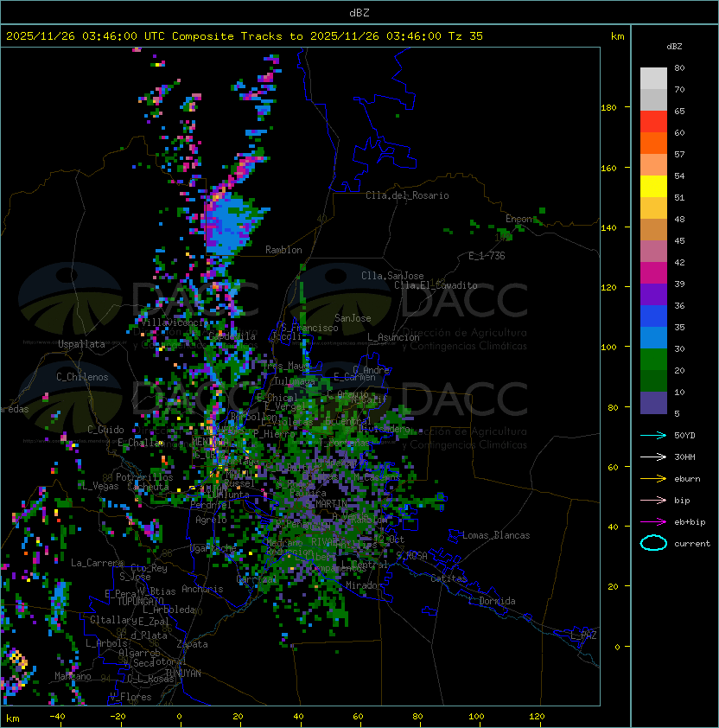
Task: Click the '120' tick on horizontal axis
Action: point(536,717)
